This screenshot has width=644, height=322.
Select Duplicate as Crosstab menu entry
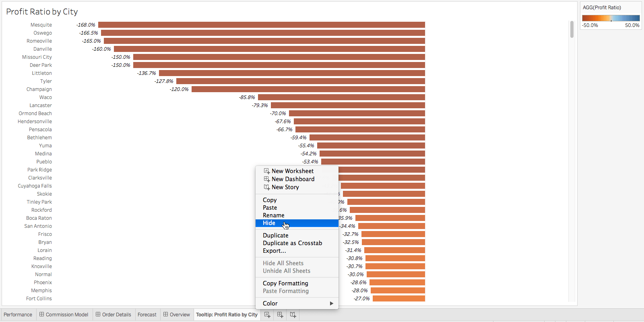point(292,243)
